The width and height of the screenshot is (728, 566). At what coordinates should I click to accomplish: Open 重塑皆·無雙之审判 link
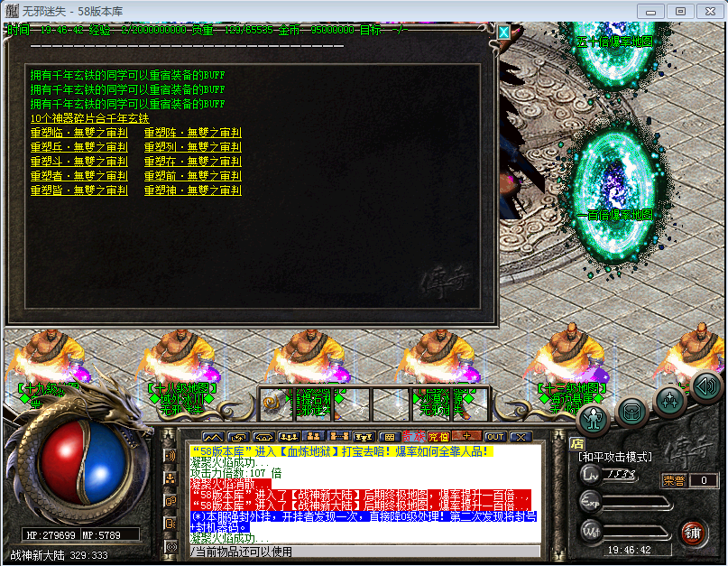pyautogui.click(x=78, y=190)
